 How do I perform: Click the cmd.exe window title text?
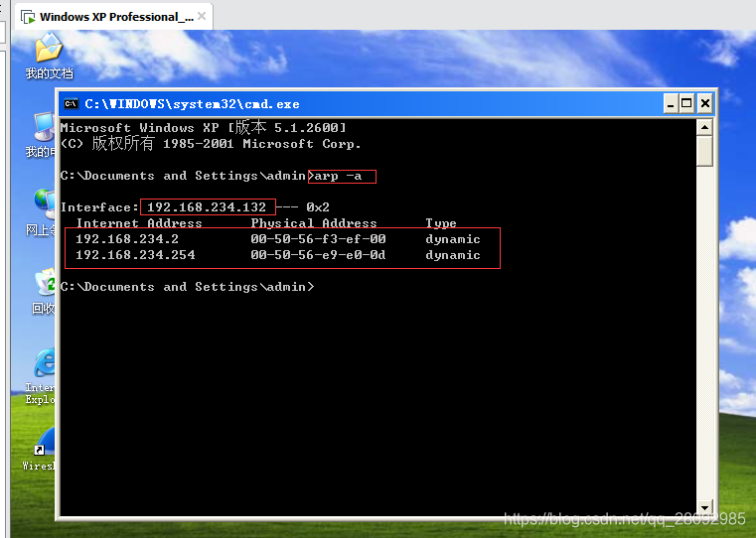(192, 104)
